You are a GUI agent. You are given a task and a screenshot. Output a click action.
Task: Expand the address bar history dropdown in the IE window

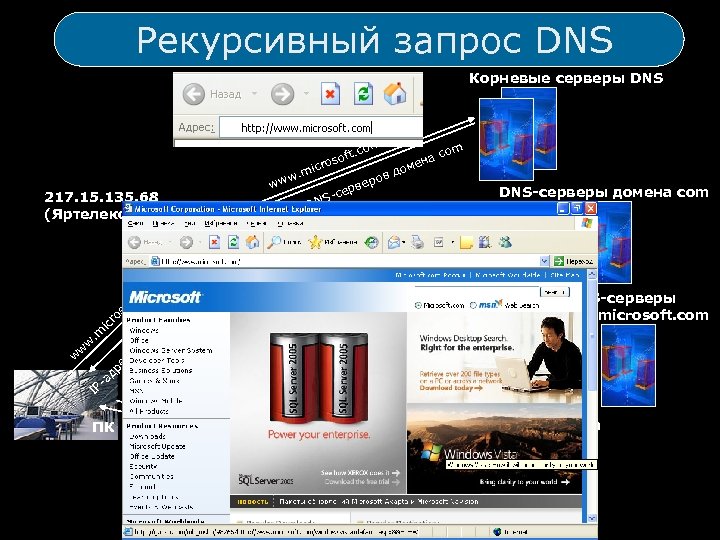pos(544,261)
